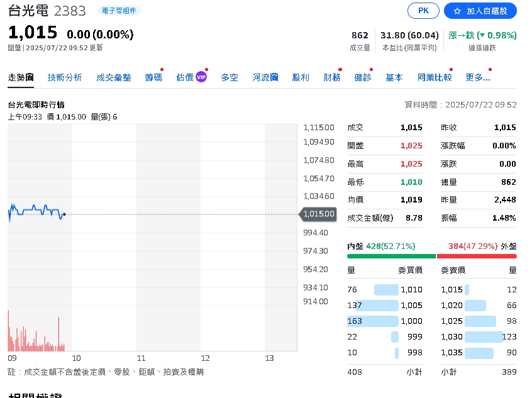This screenshot has width=532, height=398.
Task: Switch to the 基本 tab
Action: click(x=394, y=77)
